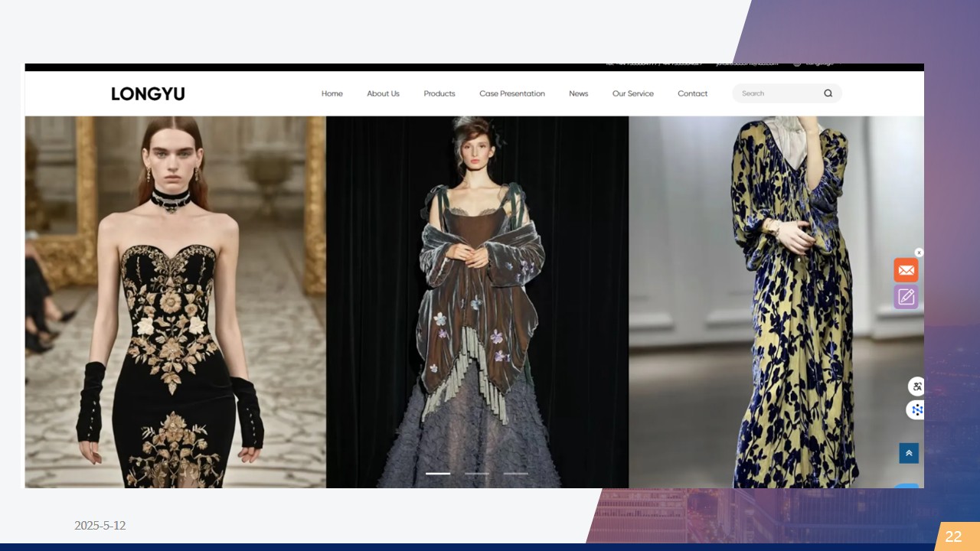Click the LONGYU logo
980x551 pixels.
tap(148, 93)
